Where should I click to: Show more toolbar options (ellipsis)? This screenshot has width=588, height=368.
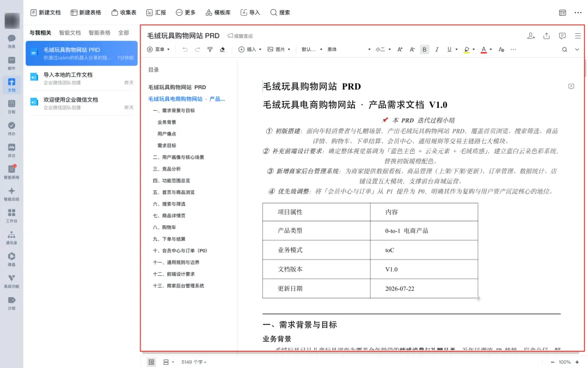513,50
